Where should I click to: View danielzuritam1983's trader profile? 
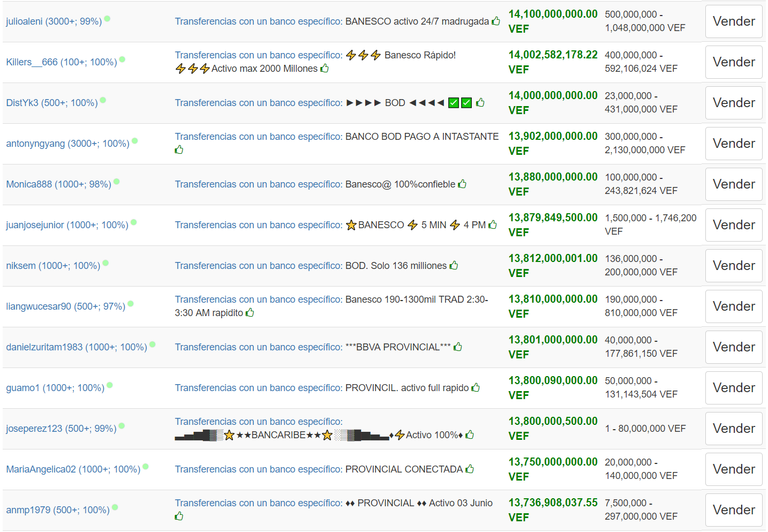(77, 347)
